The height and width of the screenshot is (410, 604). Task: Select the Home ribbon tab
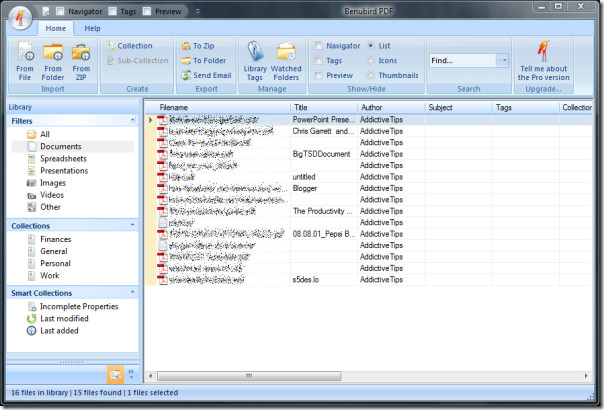point(55,28)
